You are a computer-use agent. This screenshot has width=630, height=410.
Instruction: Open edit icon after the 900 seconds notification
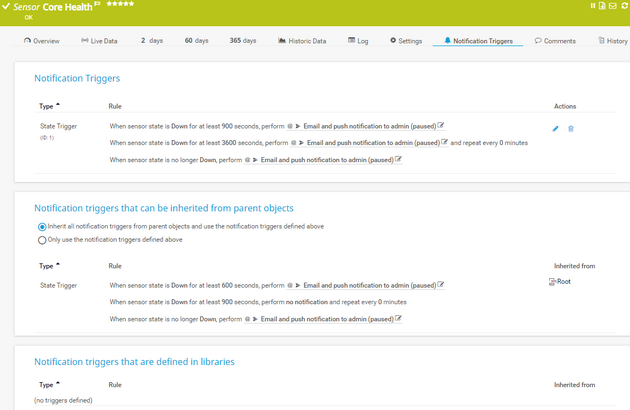441,126
